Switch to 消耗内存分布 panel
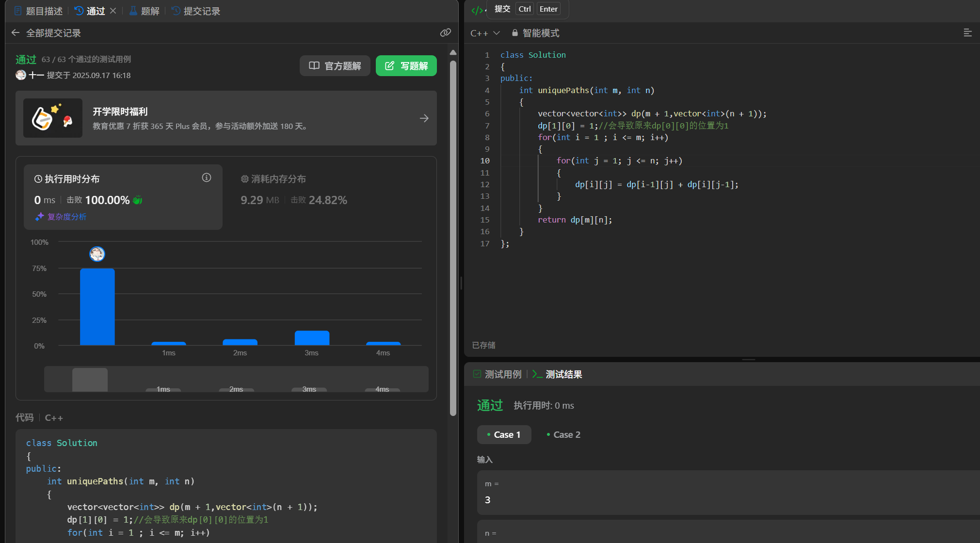Screen dimensions: 980x543 tap(273, 179)
